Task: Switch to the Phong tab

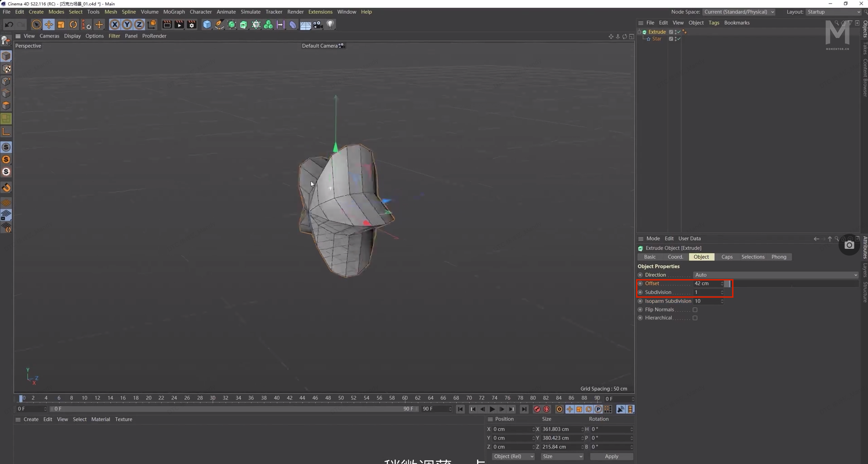Action: (779, 257)
